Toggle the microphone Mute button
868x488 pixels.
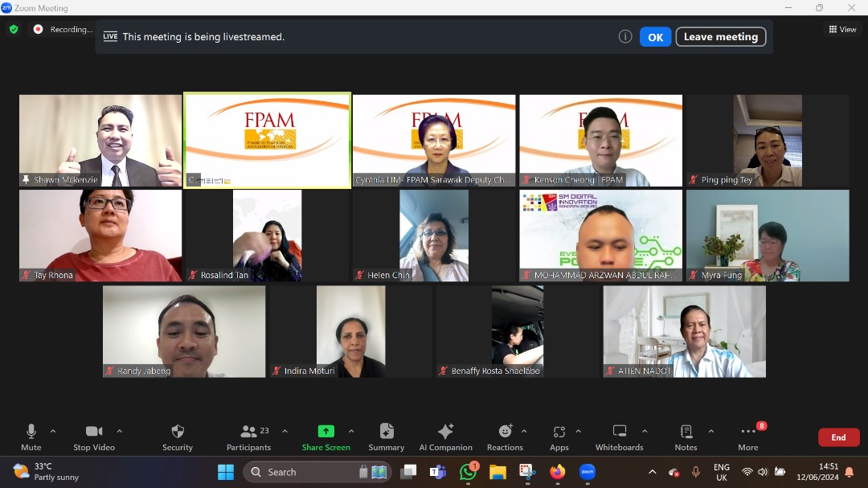[31, 437]
